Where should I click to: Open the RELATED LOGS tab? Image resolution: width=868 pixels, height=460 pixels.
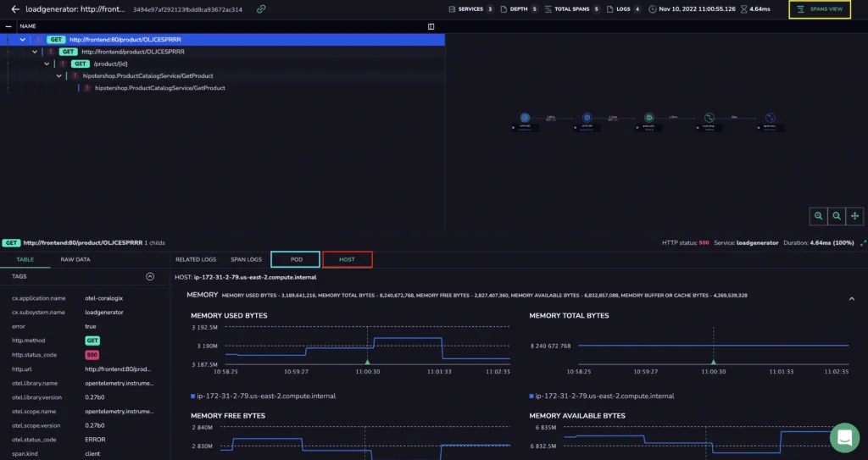tap(196, 259)
